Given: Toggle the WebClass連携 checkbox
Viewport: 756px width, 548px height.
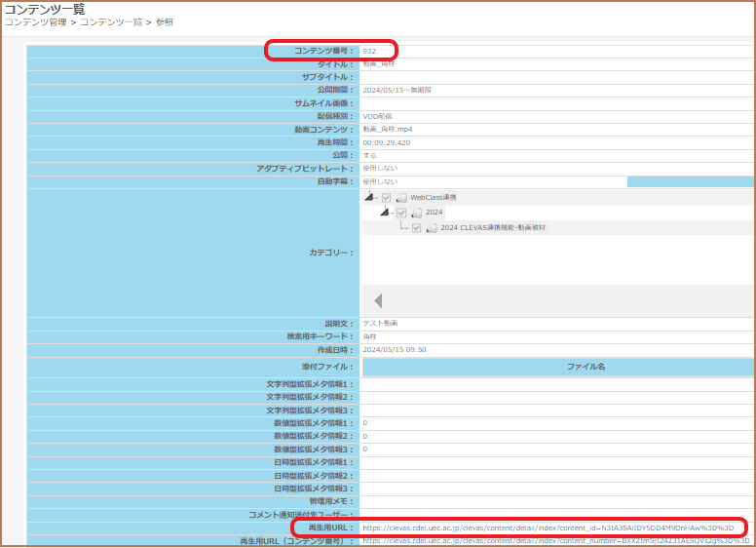Looking at the screenshot, I should [x=387, y=197].
